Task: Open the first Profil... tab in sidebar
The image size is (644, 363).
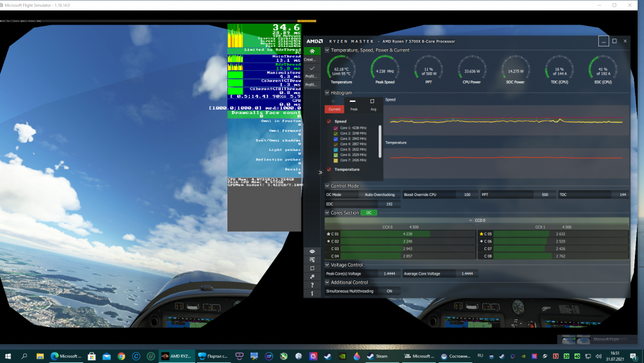Action: (311, 77)
